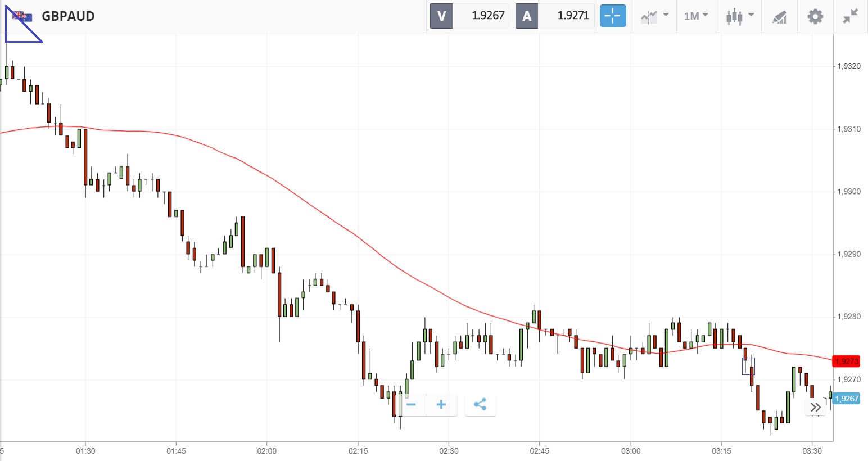The width and height of the screenshot is (868, 461).
Task: Expand the 1M timeframe dropdown
Action: click(x=696, y=16)
